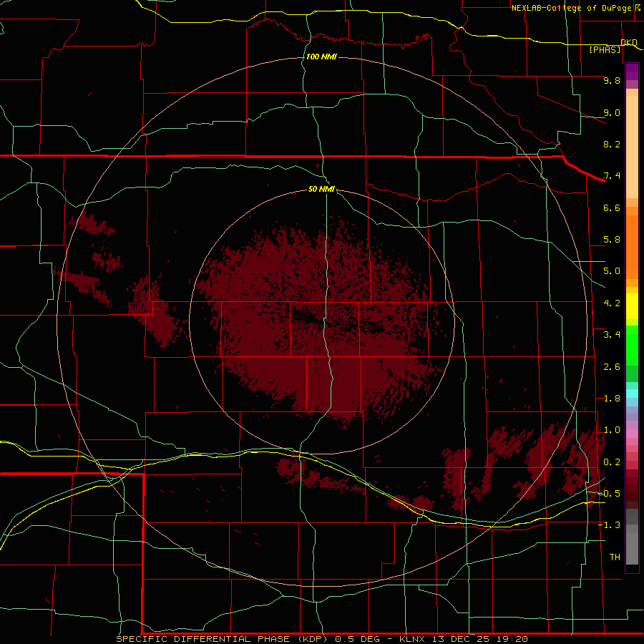Pick the bright green band of the color bar
644x644 pixels.
point(632,345)
